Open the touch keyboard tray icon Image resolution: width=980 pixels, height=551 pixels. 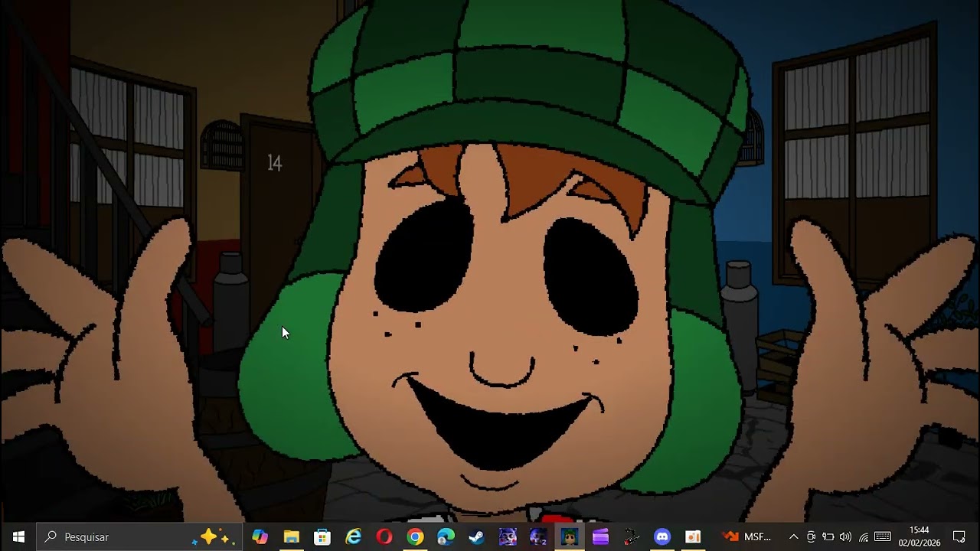[x=883, y=537]
